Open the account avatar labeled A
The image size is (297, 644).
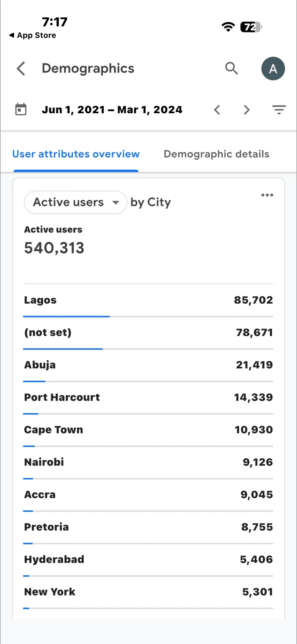coord(273,68)
